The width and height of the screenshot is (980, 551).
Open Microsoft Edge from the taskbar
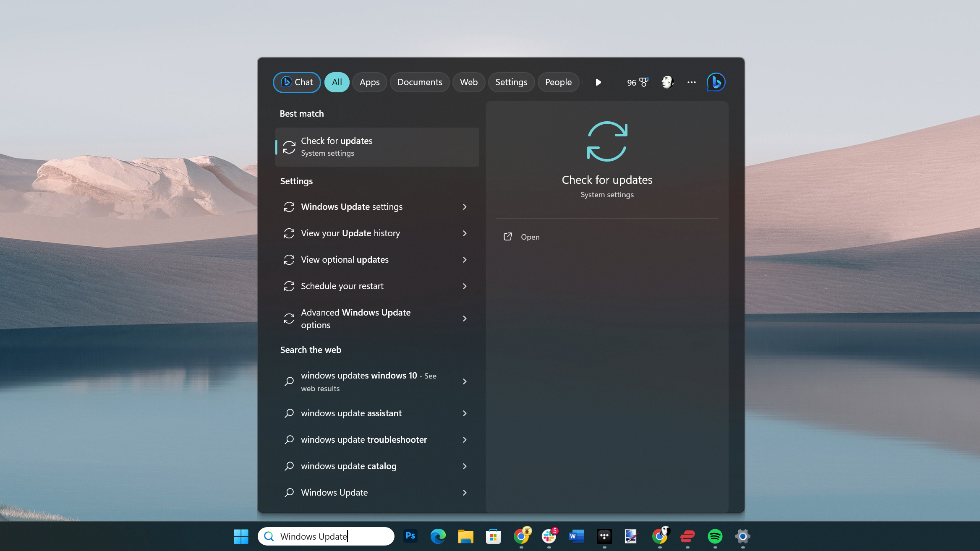point(438,536)
